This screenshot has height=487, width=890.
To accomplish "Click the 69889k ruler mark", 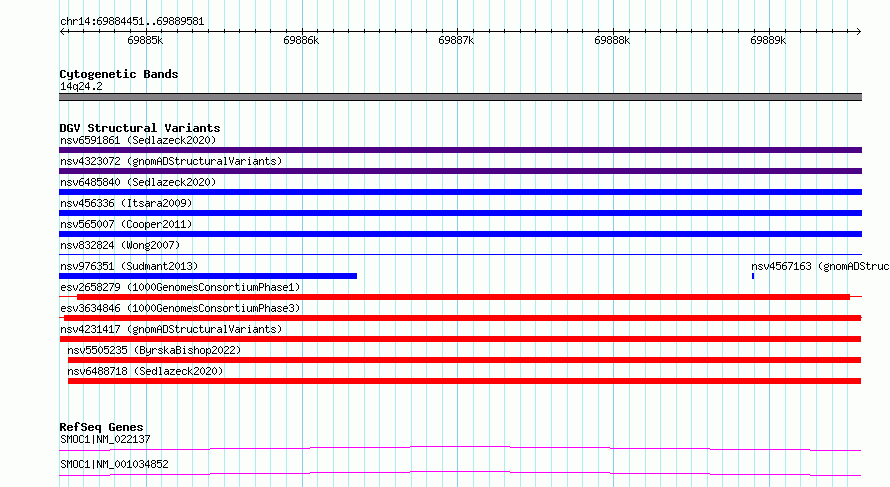I will 768,40.
